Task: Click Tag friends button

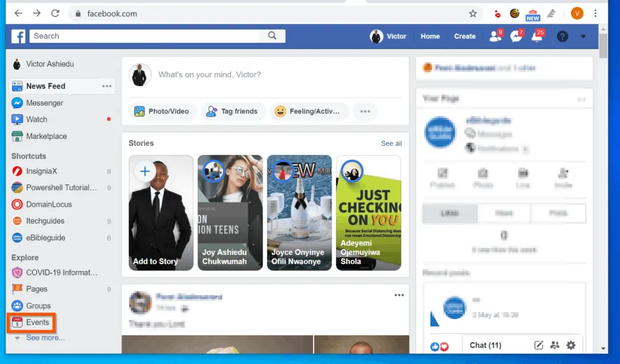Action: (x=233, y=111)
